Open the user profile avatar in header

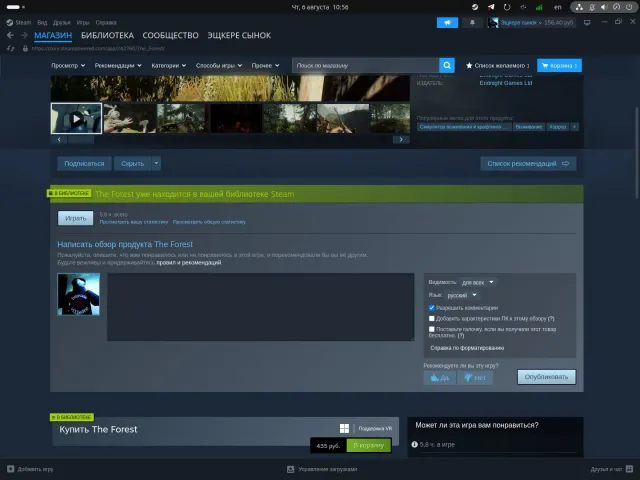pos(493,23)
